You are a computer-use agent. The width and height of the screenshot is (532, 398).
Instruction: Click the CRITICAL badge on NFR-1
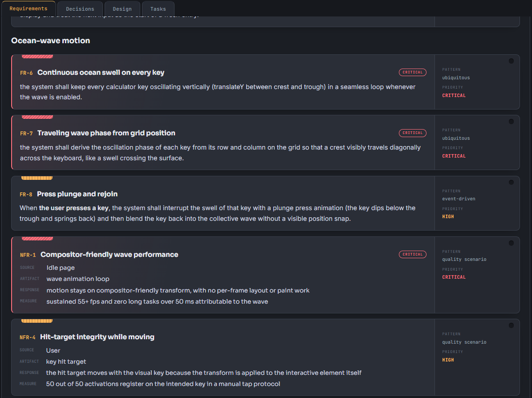[x=413, y=255]
